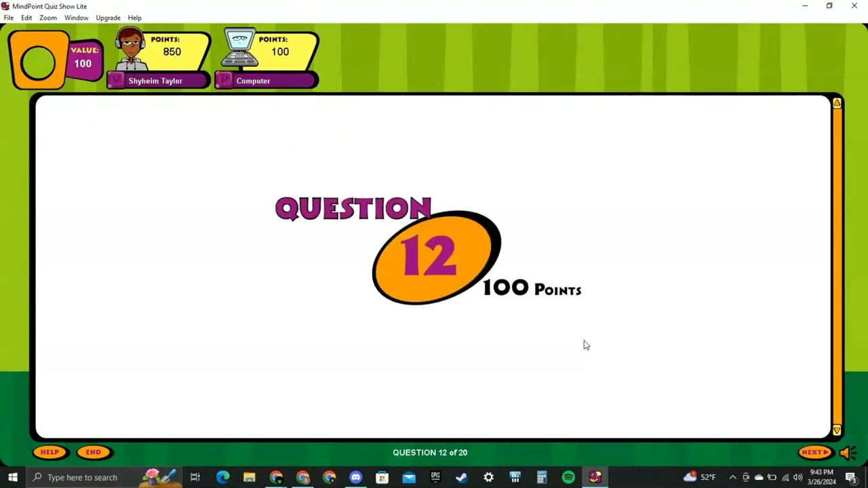Click the orange END button
Viewport: 868px width, 488px height.
tap(94, 452)
